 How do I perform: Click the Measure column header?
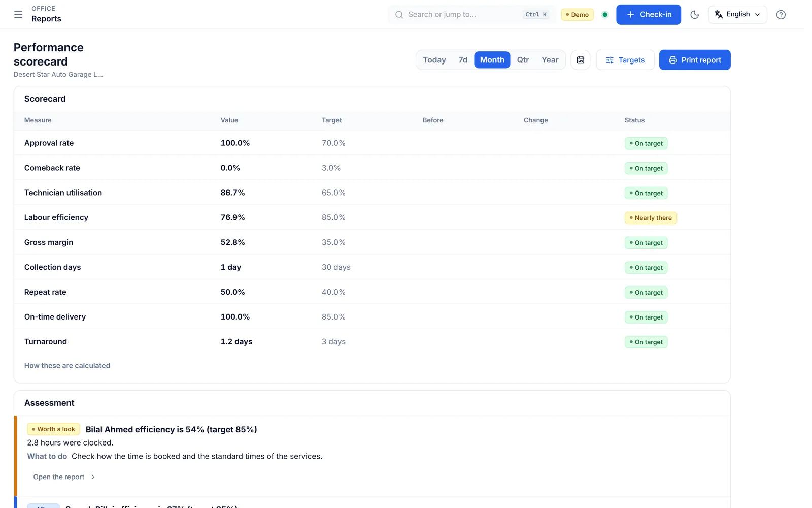point(38,120)
